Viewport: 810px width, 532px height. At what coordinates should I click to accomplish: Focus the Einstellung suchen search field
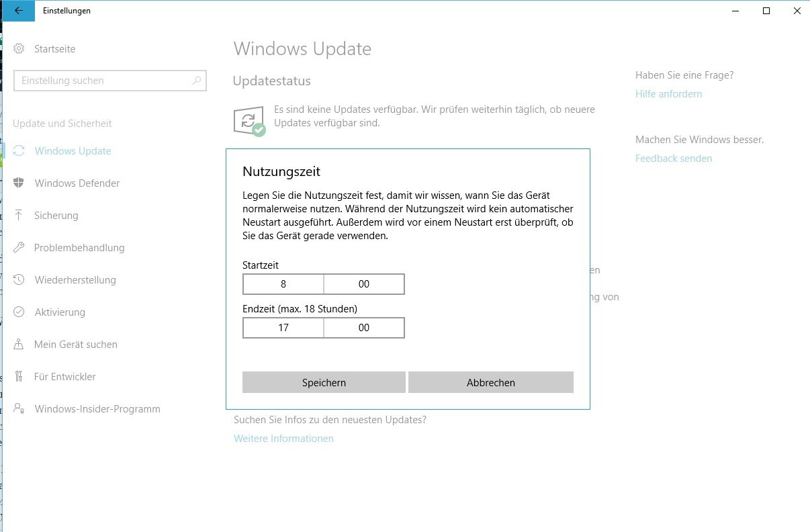pos(109,81)
